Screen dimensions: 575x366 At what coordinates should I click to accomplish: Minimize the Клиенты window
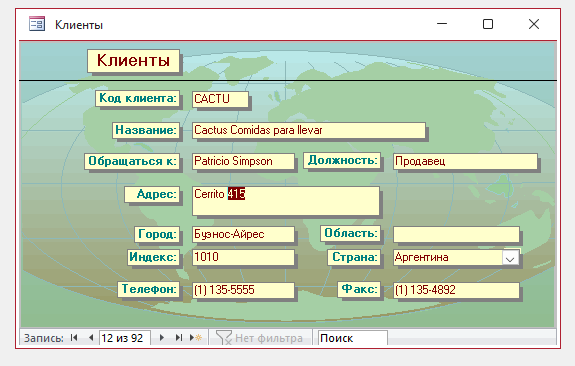pyautogui.click(x=442, y=24)
